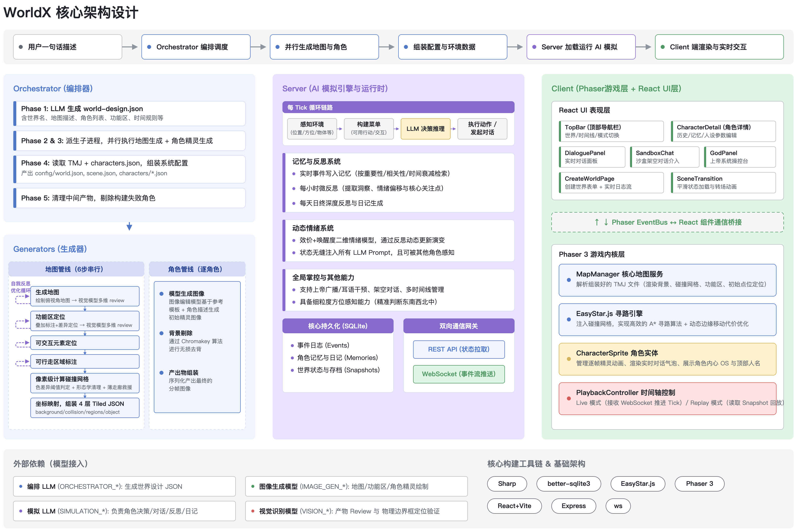Click the '动态情绪系统' heading
The height and width of the screenshot is (532, 797).
[313, 228]
